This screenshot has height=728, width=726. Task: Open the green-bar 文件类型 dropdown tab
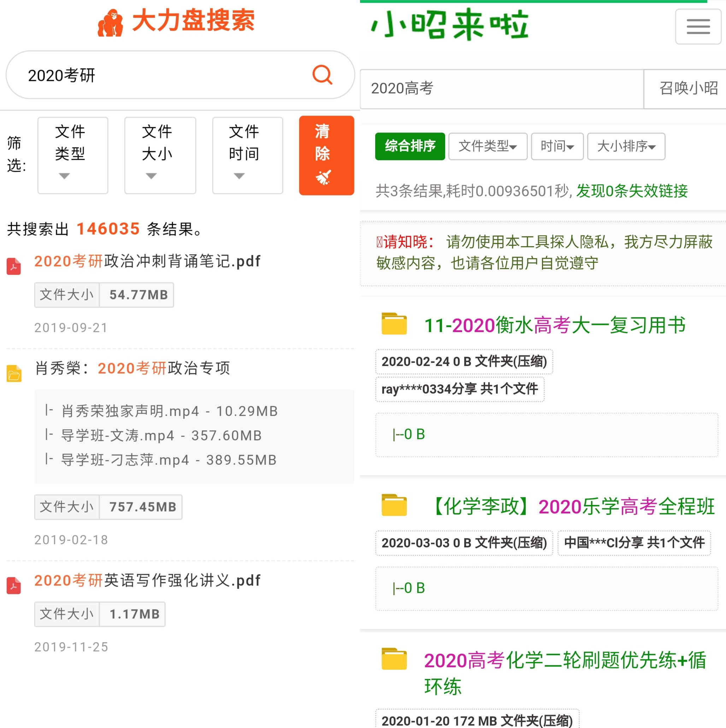coord(487,146)
